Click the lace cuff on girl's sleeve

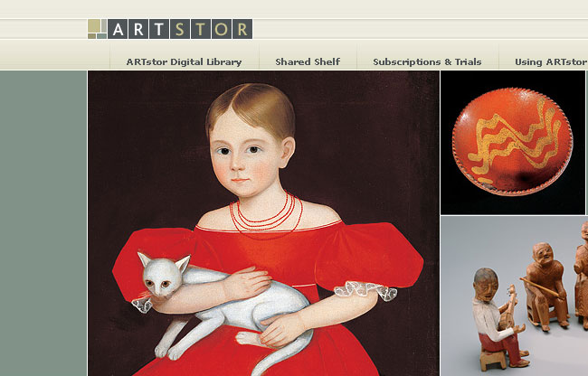tap(365, 290)
